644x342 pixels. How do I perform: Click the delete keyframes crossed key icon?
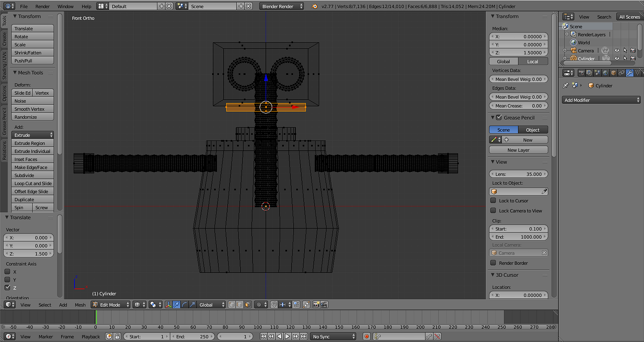click(x=437, y=336)
